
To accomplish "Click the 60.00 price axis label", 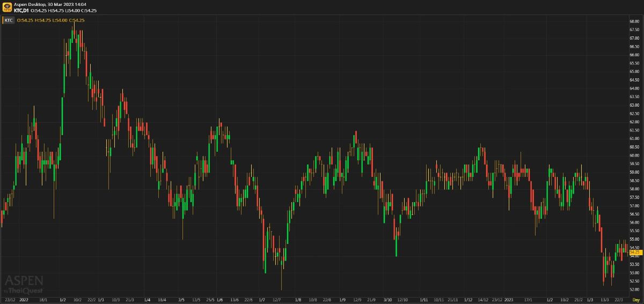I will [634, 155].
